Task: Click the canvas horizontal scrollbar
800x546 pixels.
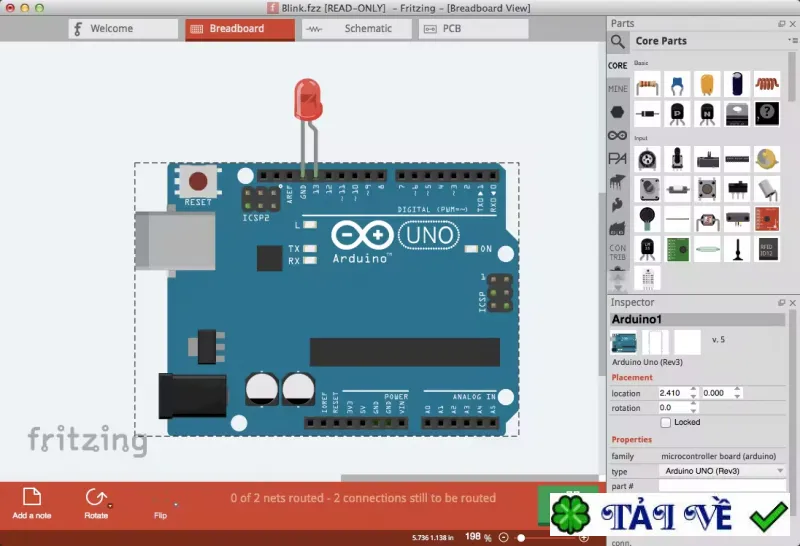Action: 469,478
